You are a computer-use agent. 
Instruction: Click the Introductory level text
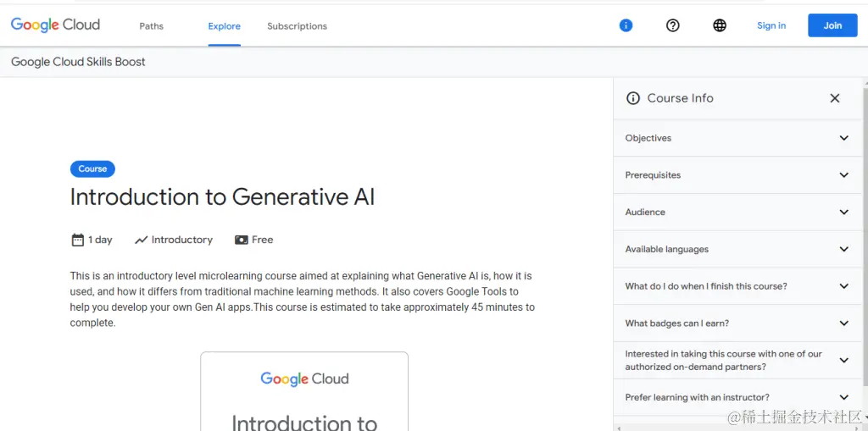pyautogui.click(x=182, y=240)
